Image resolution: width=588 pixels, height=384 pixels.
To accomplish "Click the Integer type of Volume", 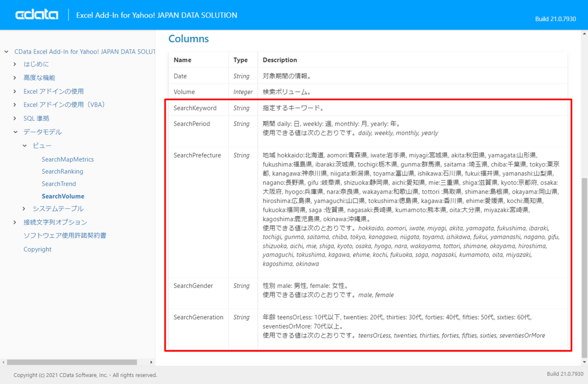I will click(x=243, y=92).
